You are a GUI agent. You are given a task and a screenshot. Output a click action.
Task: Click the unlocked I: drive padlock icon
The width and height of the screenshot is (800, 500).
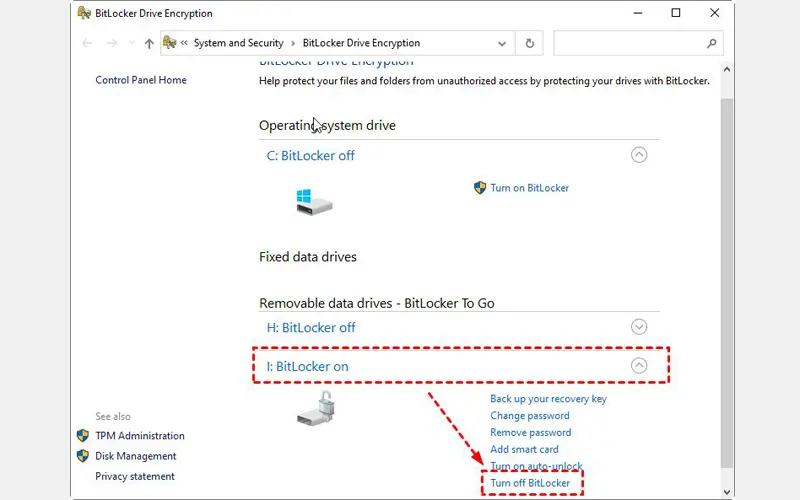[x=316, y=408]
